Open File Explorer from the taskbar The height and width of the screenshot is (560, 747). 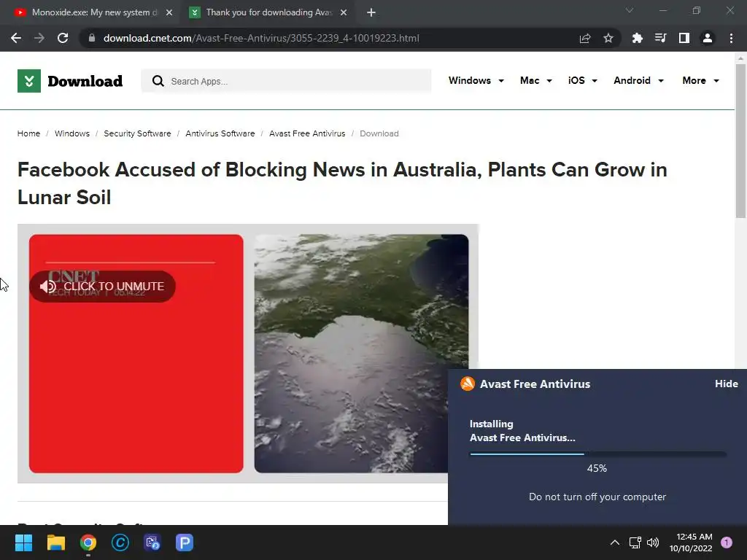[55, 542]
